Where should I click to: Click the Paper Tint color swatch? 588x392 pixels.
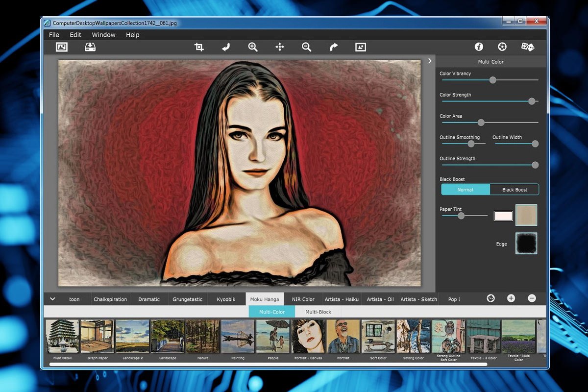503,216
